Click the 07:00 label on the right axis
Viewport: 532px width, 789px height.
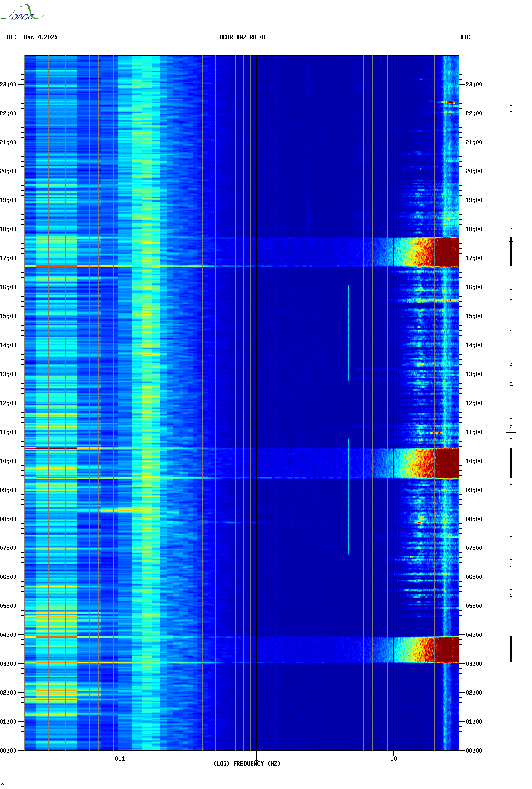tap(474, 548)
